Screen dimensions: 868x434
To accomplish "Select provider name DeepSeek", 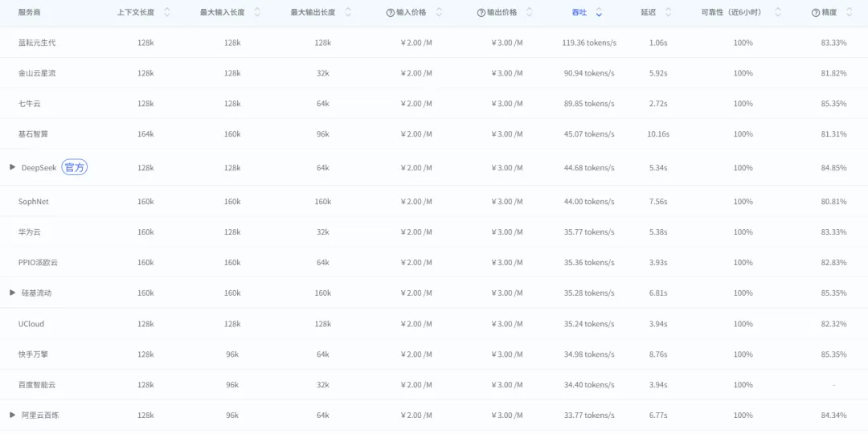I will point(39,167).
